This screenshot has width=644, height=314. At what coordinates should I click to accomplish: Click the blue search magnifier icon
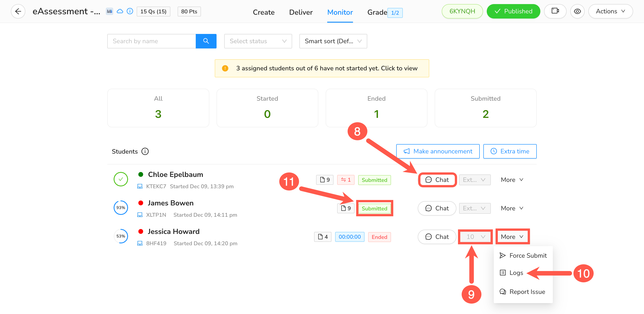(206, 41)
